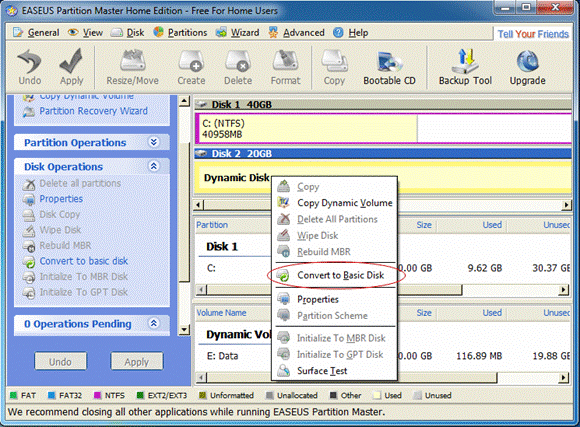Choose Copy Dynamic Volume in context menu

pos(335,203)
